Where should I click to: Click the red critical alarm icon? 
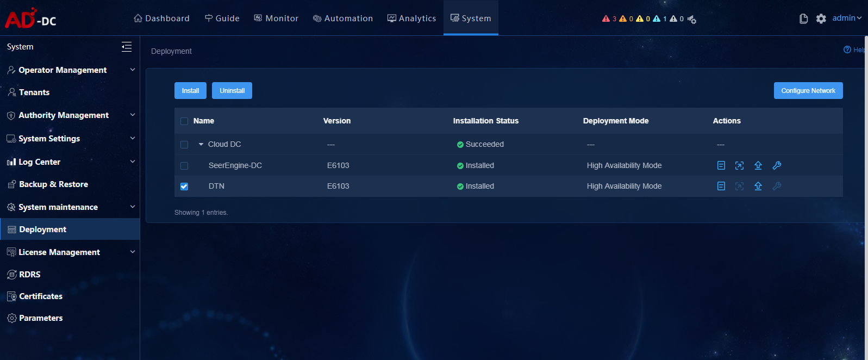pyautogui.click(x=606, y=18)
